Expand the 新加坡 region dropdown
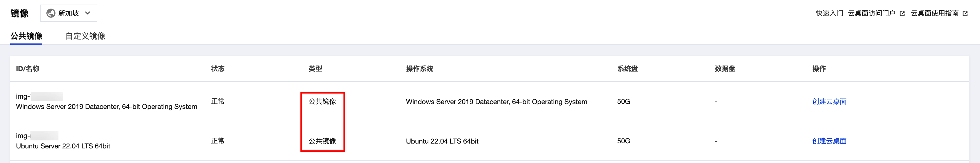 click(x=68, y=13)
